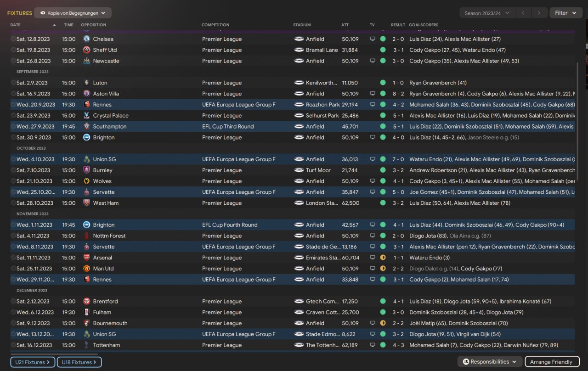Tick the selection circle for Chelsea fixture
The height and width of the screenshot is (371, 588).
click(13, 39)
